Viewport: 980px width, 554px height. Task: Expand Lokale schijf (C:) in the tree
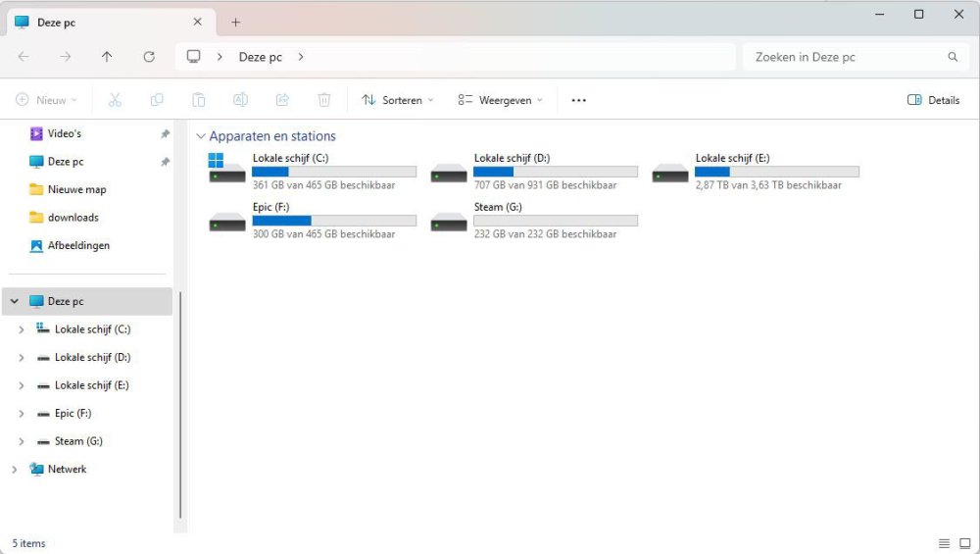coord(22,329)
